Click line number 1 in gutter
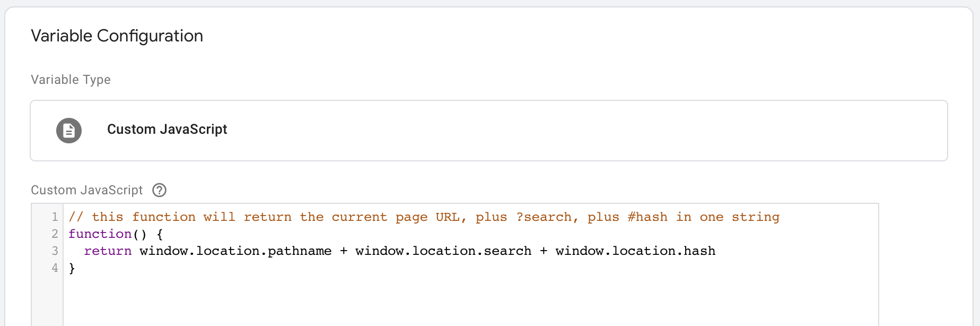The width and height of the screenshot is (980, 326). [x=55, y=217]
